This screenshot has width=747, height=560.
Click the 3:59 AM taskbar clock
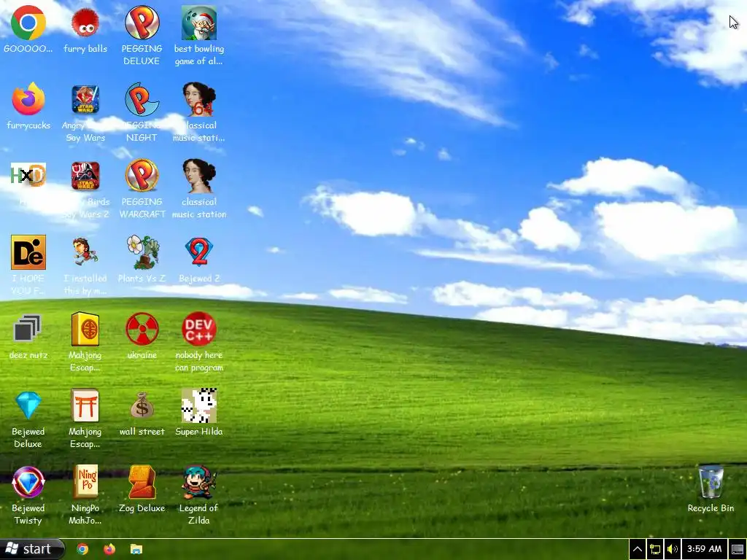pyautogui.click(x=705, y=550)
